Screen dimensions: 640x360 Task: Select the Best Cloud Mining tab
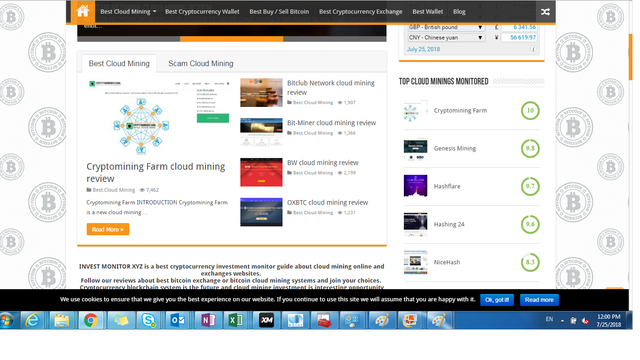click(x=119, y=64)
